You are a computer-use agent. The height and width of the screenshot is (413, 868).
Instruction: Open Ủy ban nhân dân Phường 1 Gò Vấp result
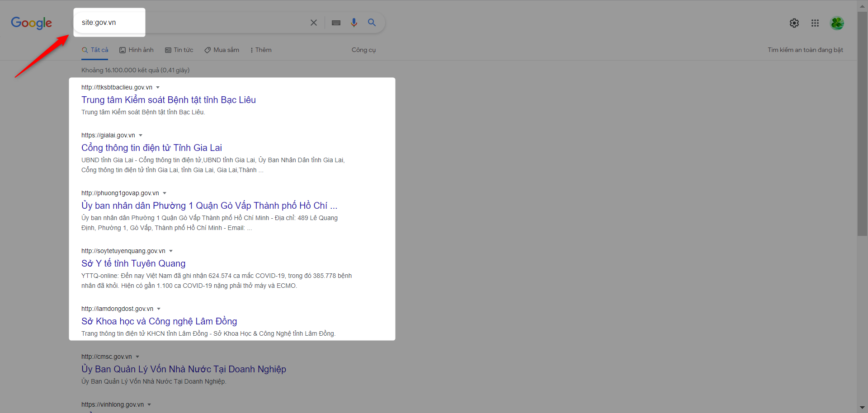point(209,206)
